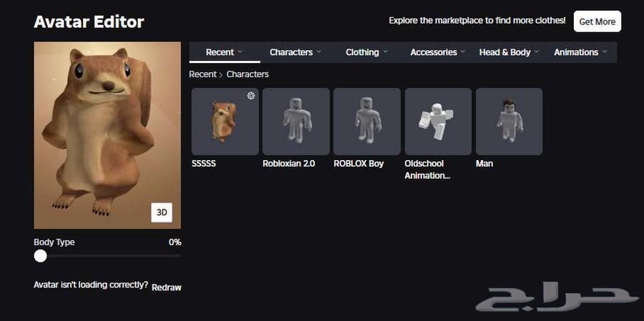644x321 pixels.
Task: Click the 0% body type value
Action: [175, 242]
